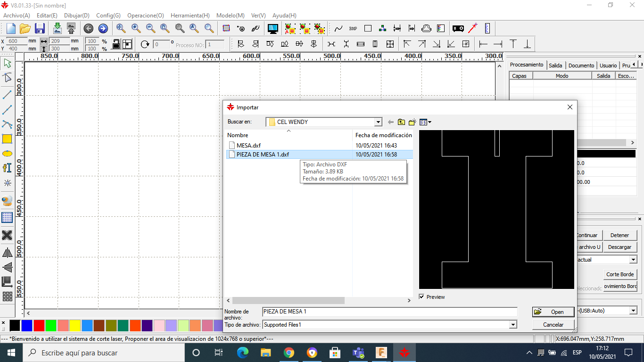Click the preview monitor icon in toolbar
Screen dimensions: 644x362
272,29
